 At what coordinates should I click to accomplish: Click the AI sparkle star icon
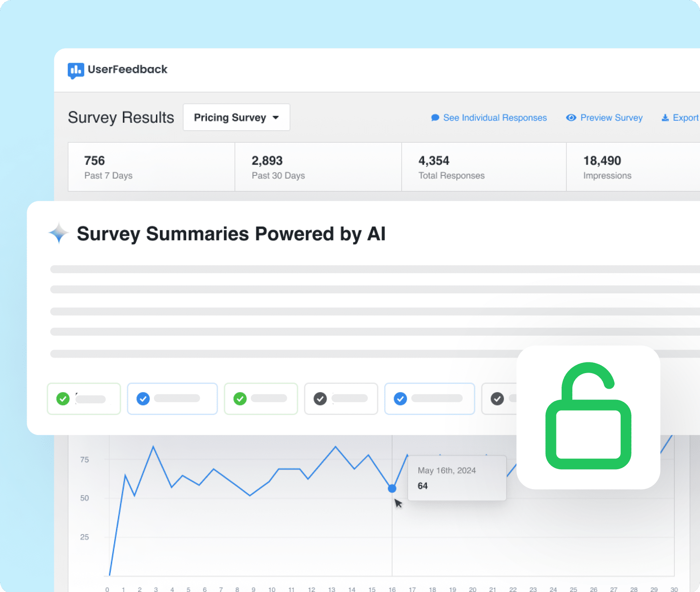pos(59,233)
